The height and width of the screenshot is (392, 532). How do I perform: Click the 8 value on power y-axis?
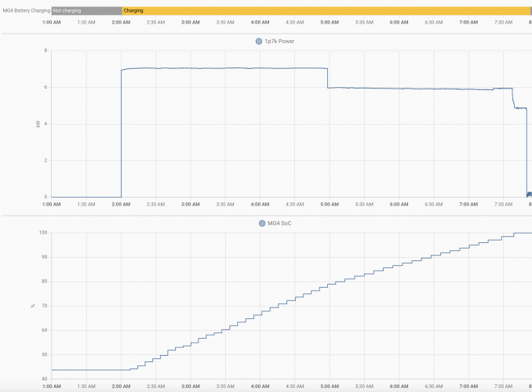[46, 51]
